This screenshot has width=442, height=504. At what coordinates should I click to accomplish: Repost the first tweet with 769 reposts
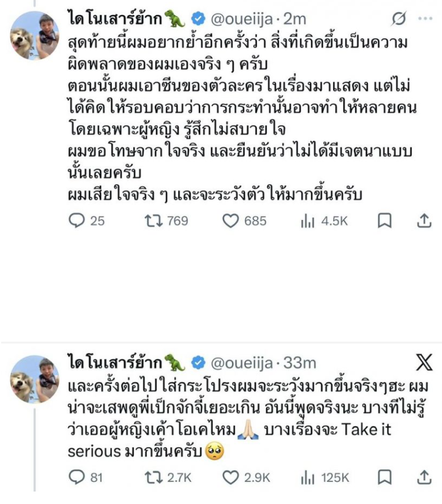(x=153, y=222)
